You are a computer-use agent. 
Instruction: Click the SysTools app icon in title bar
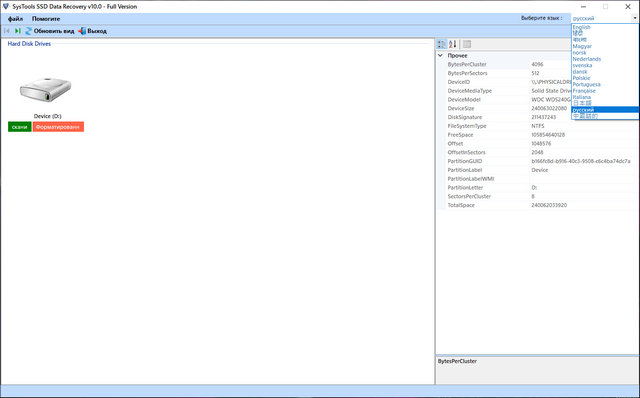[5, 6]
